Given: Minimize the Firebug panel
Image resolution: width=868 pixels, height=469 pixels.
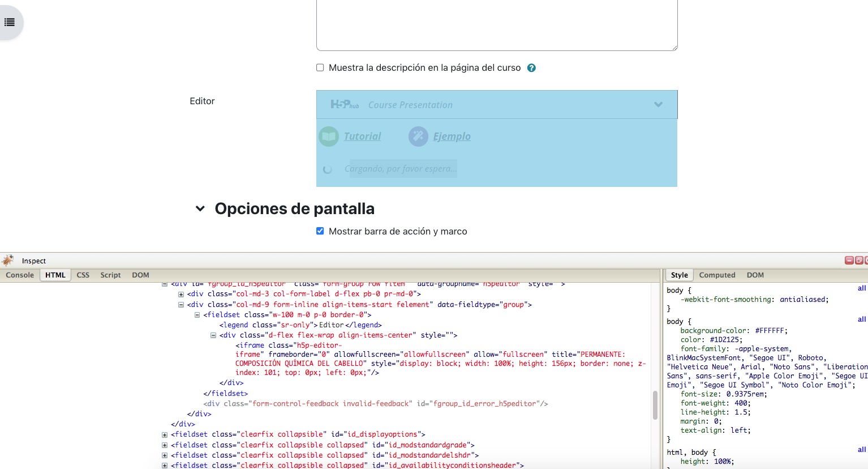Looking at the screenshot, I should point(849,261).
